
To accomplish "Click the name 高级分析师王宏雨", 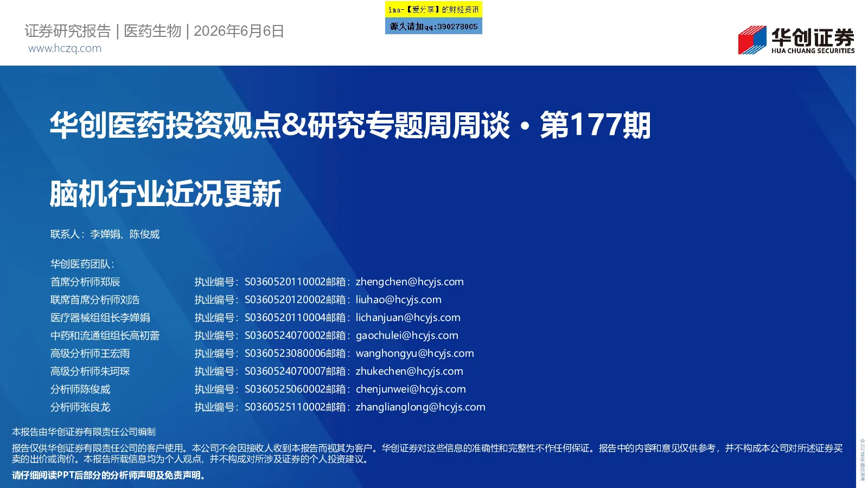I will point(90,354).
